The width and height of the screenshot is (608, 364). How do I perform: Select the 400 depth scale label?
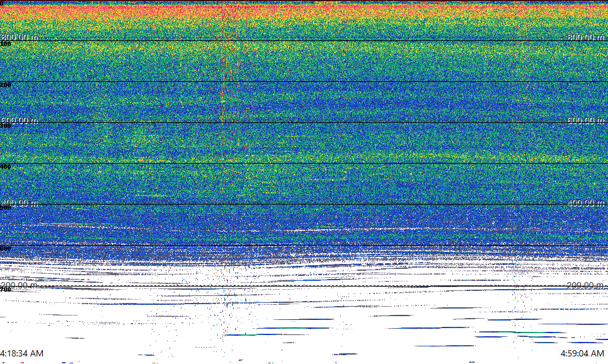[6, 167]
